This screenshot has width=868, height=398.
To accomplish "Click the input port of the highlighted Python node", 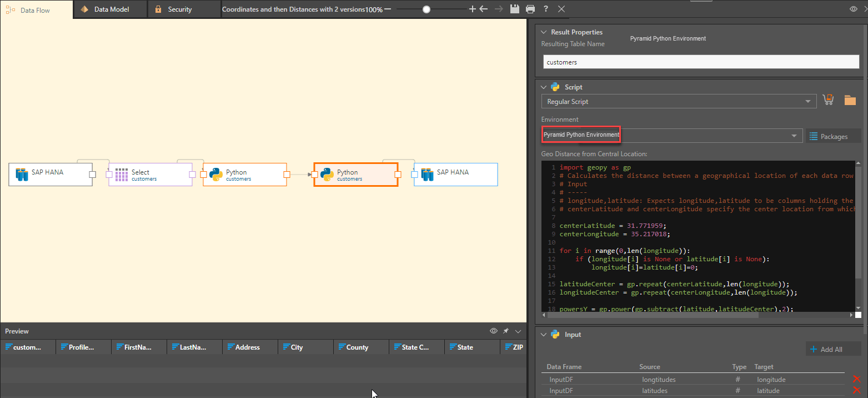I will pos(314,175).
